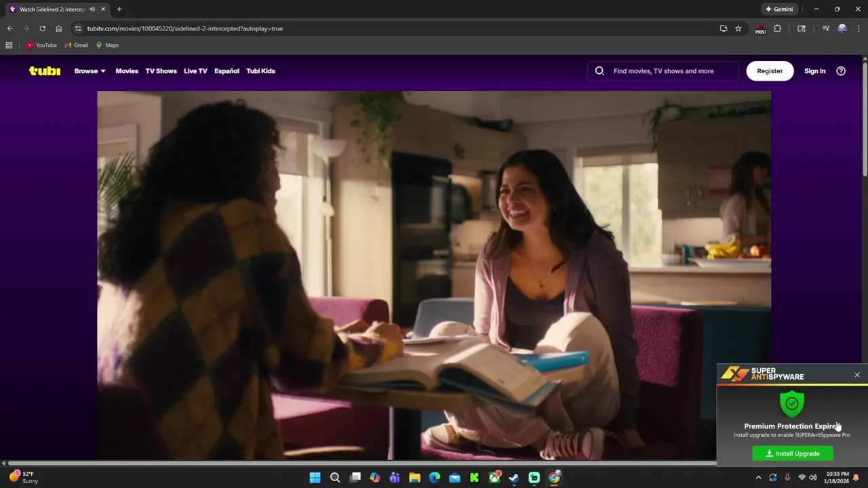Open the Chrome apps grid icon
Viewport: 868px width, 488px height.
[9, 45]
